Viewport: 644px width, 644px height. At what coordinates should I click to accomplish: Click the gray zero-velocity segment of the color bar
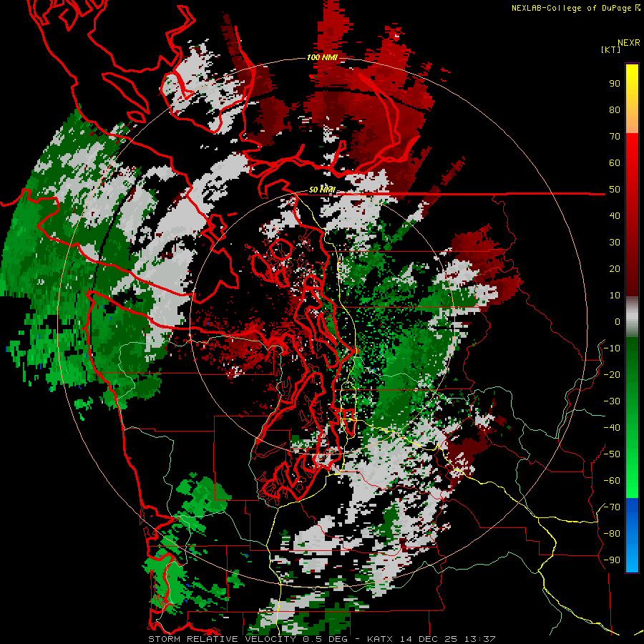click(632, 317)
